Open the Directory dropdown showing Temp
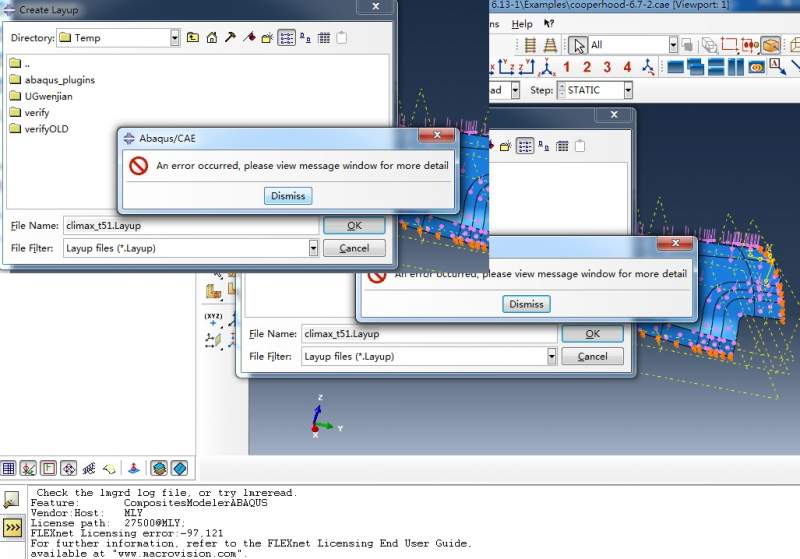 pyautogui.click(x=174, y=38)
